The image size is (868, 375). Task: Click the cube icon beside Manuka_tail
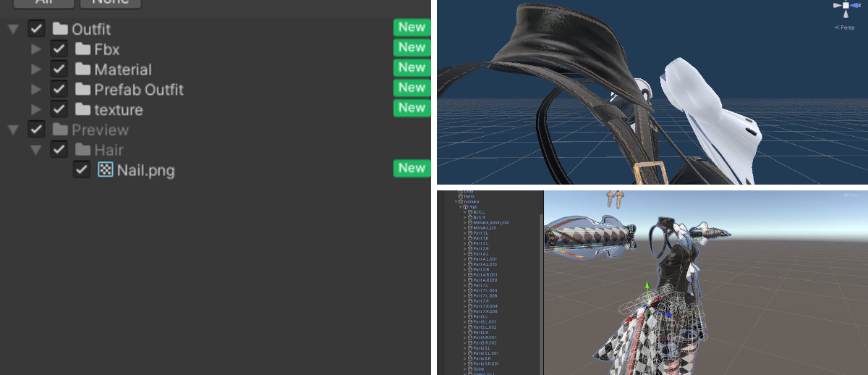[x=470, y=227]
